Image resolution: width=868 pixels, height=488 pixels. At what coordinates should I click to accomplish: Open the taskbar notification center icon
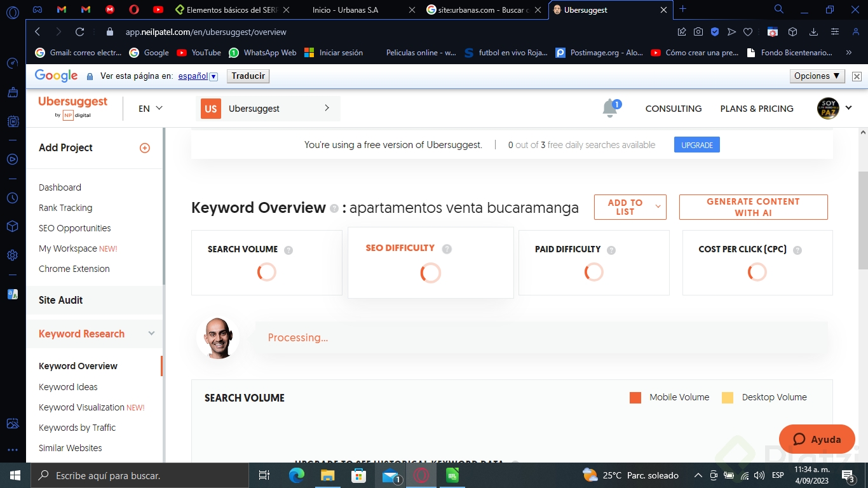tap(848, 475)
